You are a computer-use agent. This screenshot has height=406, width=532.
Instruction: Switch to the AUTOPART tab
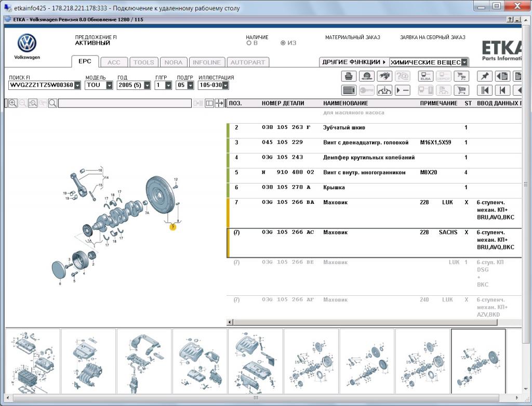pyautogui.click(x=248, y=62)
